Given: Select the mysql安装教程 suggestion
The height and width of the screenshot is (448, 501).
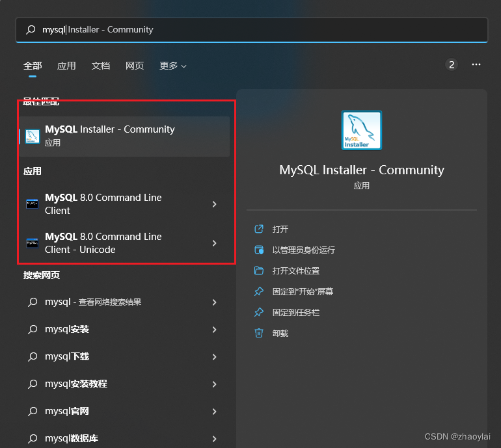Looking at the screenshot, I should (125, 384).
